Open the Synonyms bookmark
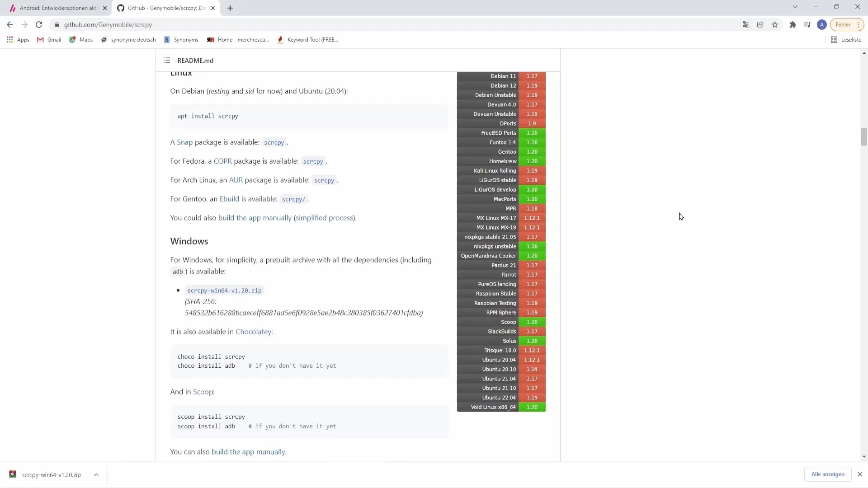This screenshot has width=868, height=488. (x=181, y=40)
